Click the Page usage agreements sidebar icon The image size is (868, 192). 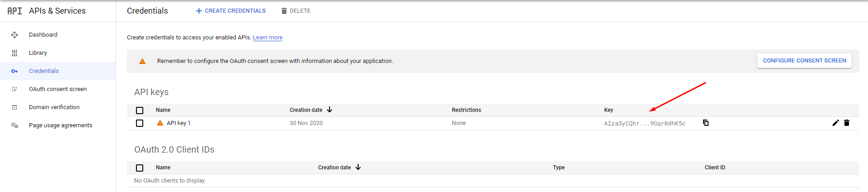[15, 125]
